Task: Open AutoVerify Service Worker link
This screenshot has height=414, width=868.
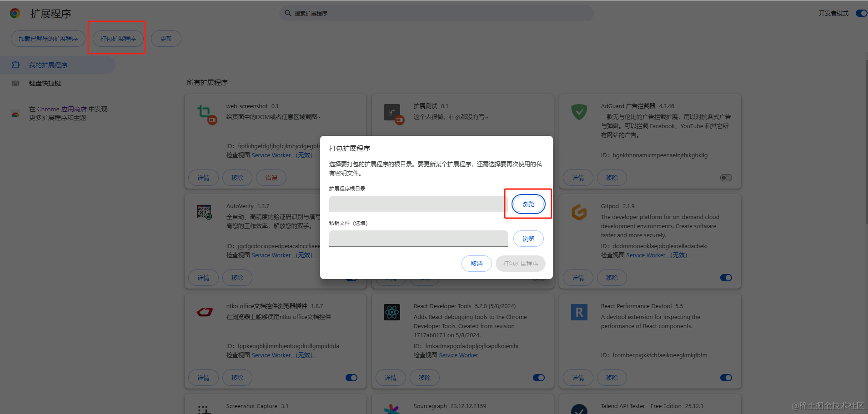Action: [284, 255]
